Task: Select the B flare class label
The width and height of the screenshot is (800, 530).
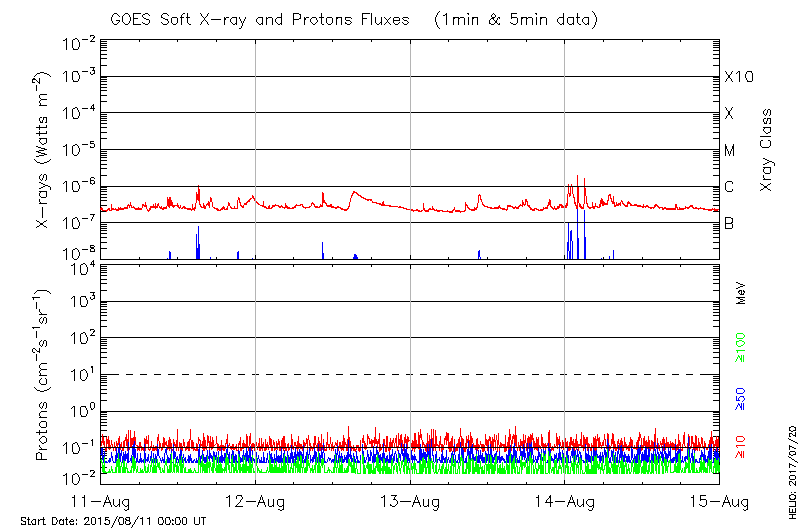Action: (x=729, y=224)
